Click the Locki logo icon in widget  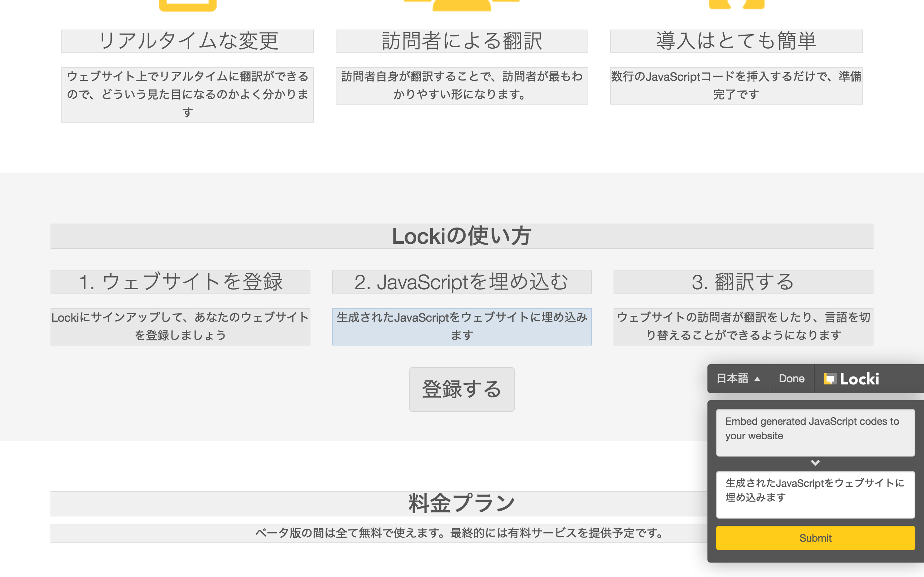tap(829, 379)
